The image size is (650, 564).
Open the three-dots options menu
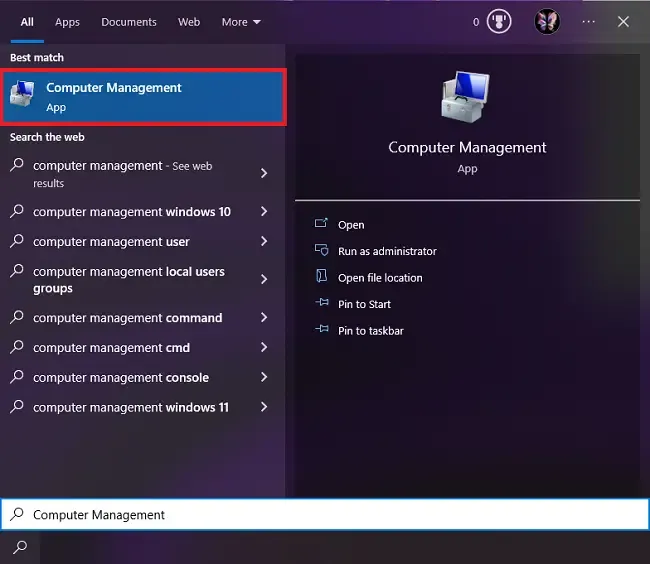point(588,22)
